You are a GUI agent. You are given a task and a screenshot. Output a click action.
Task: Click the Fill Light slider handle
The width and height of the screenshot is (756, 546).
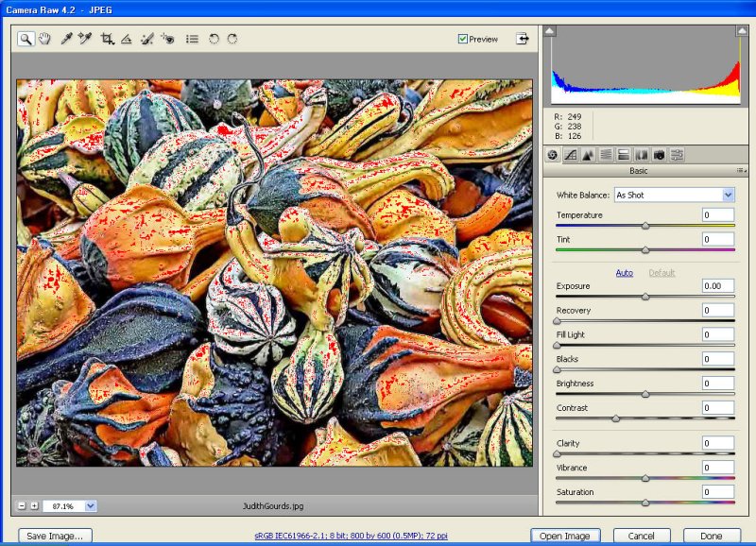pos(557,346)
